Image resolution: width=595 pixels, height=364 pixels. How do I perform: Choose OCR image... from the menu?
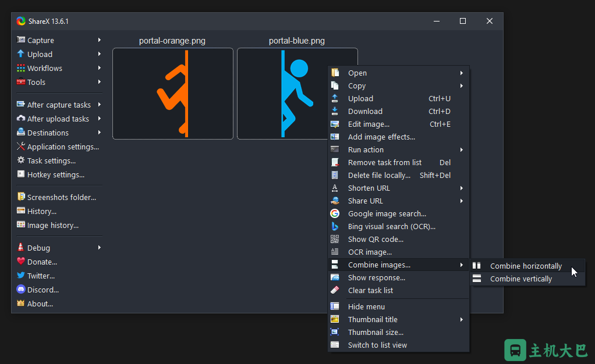[399, 252]
